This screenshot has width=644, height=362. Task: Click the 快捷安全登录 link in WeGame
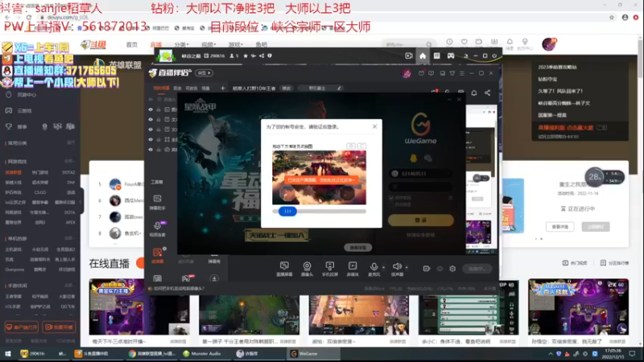tap(420, 235)
